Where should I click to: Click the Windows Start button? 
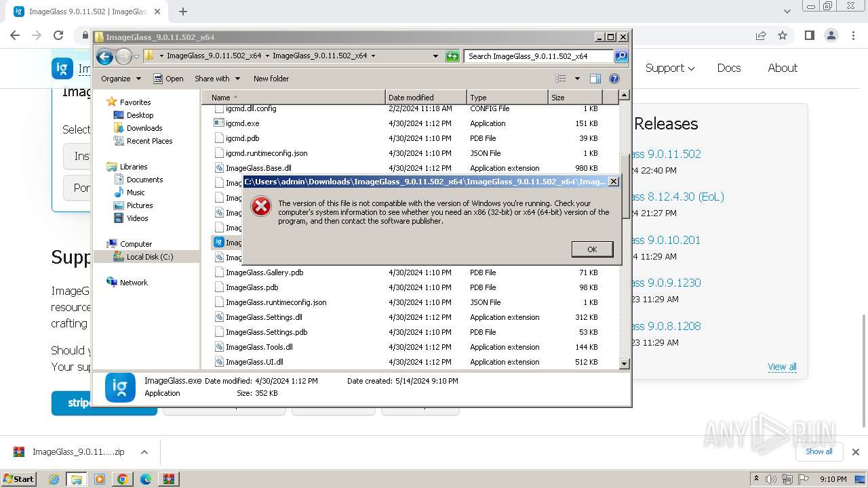(x=19, y=479)
